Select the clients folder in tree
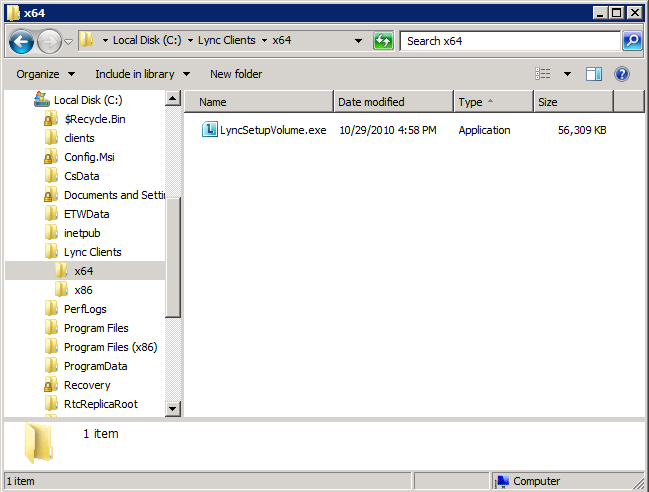Screen dimensions: 649x492 point(79,138)
